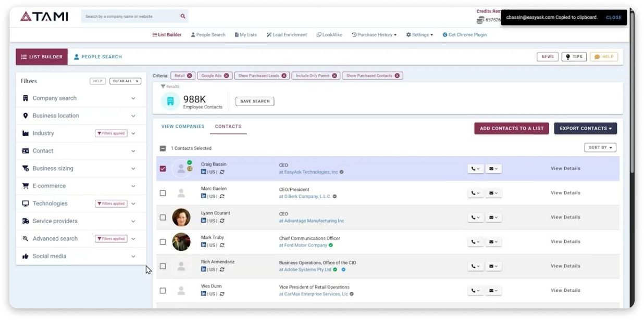Open the Purchase History menu
This screenshot has width=644, height=320.
[374, 35]
